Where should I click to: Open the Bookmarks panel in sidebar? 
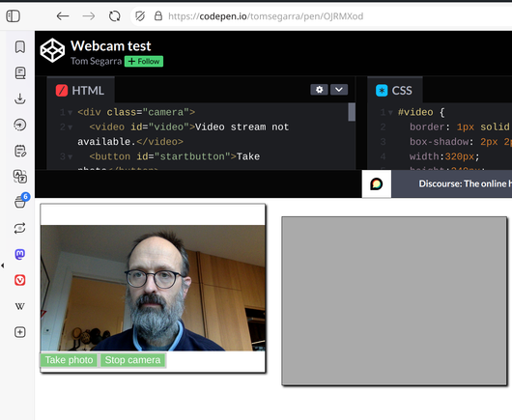pyautogui.click(x=20, y=47)
